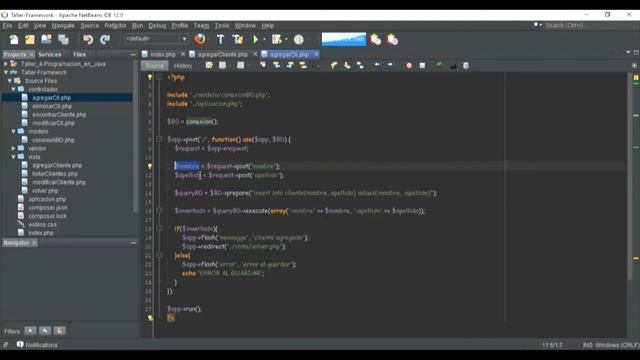Image resolution: width=640 pixels, height=360 pixels.
Task: Click the Build Project hammer icon
Action: pyautogui.click(x=220, y=40)
